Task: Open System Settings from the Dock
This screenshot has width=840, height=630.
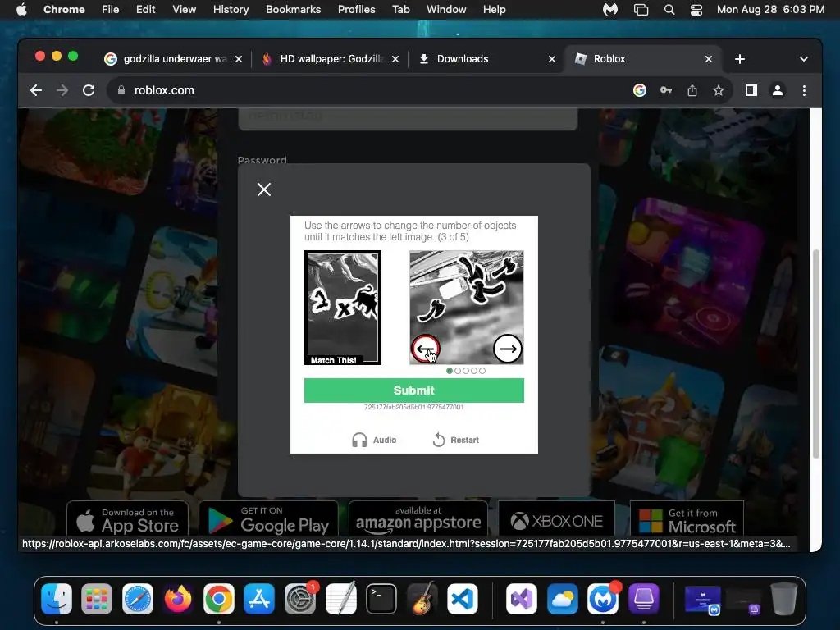Action: point(300,599)
